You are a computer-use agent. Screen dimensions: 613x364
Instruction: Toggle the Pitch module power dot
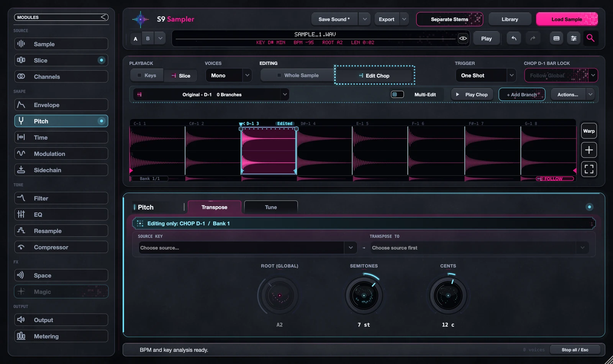click(x=102, y=121)
